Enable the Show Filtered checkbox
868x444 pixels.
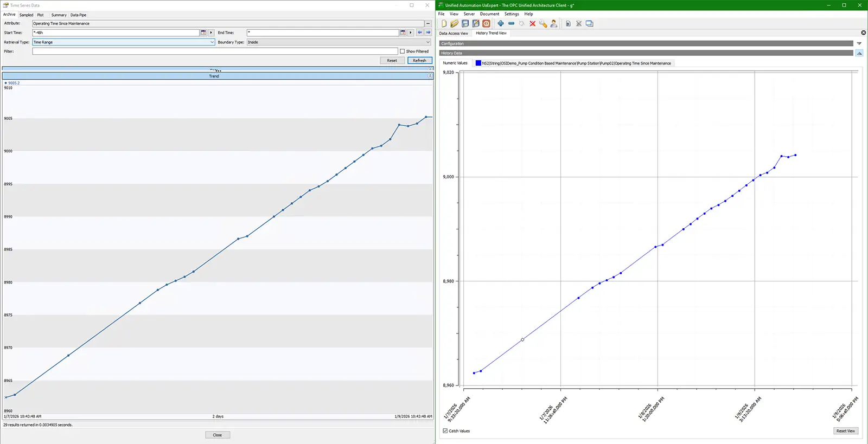[403, 52]
